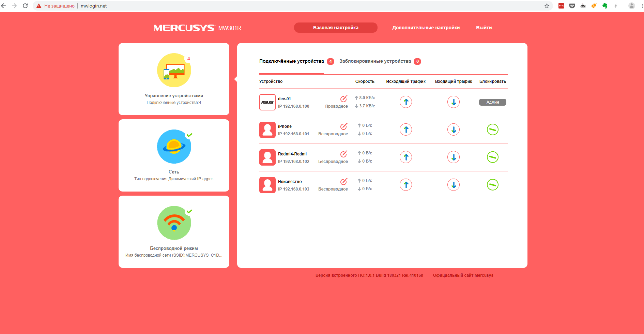Open the Управление устройствами card icon
The image size is (644, 334).
click(174, 70)
